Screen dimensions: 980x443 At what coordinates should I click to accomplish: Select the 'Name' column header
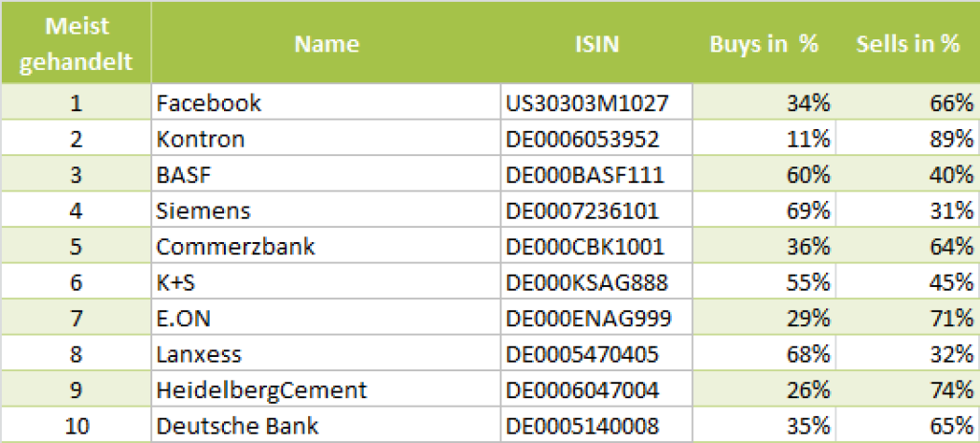326,44
